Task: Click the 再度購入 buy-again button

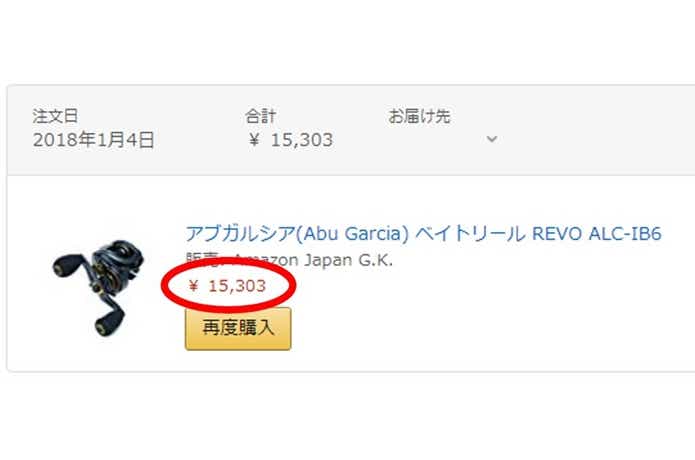Action: pos(238,328)
